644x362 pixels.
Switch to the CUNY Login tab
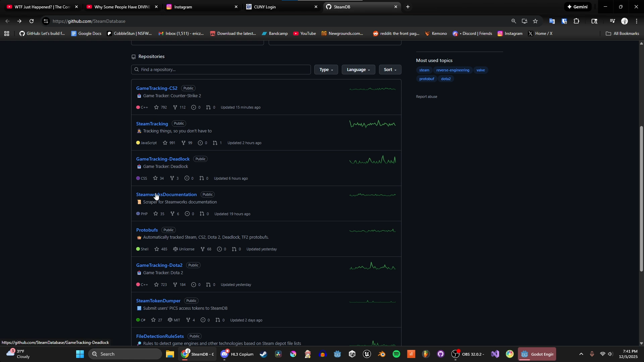tap(282, 7)
